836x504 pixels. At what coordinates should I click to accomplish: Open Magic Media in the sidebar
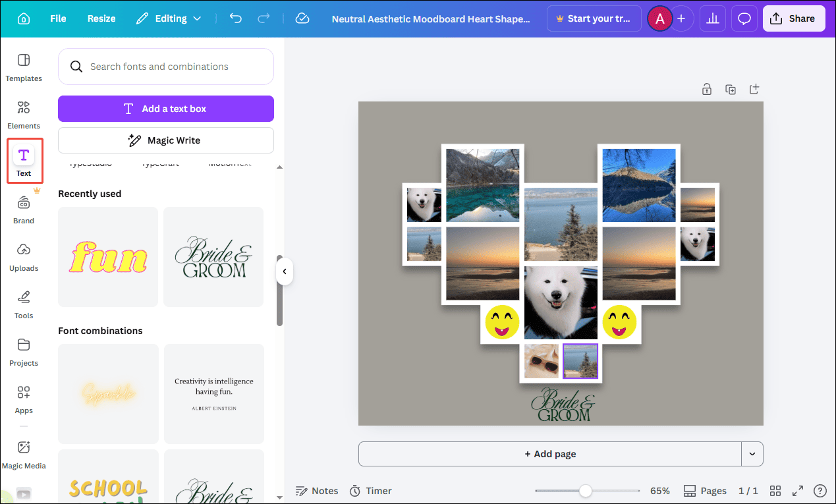(x=23, y=455)
